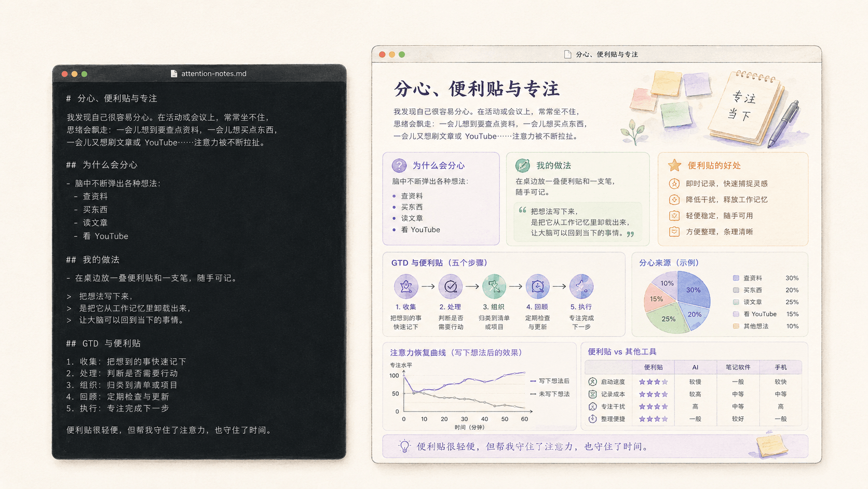Select the 4. 回顾 step icon
Viewport: 868px width, 489px height.
tap(537, 286)
